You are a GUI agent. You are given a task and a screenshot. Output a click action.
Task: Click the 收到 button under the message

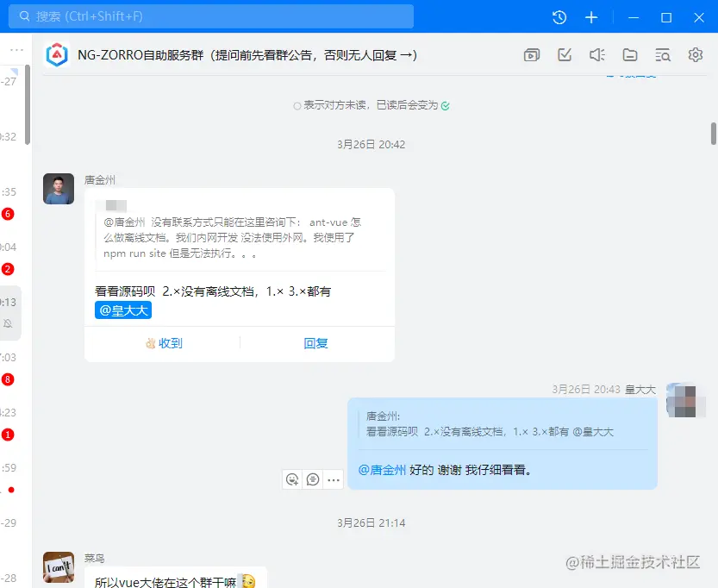(x=164, y=343)
